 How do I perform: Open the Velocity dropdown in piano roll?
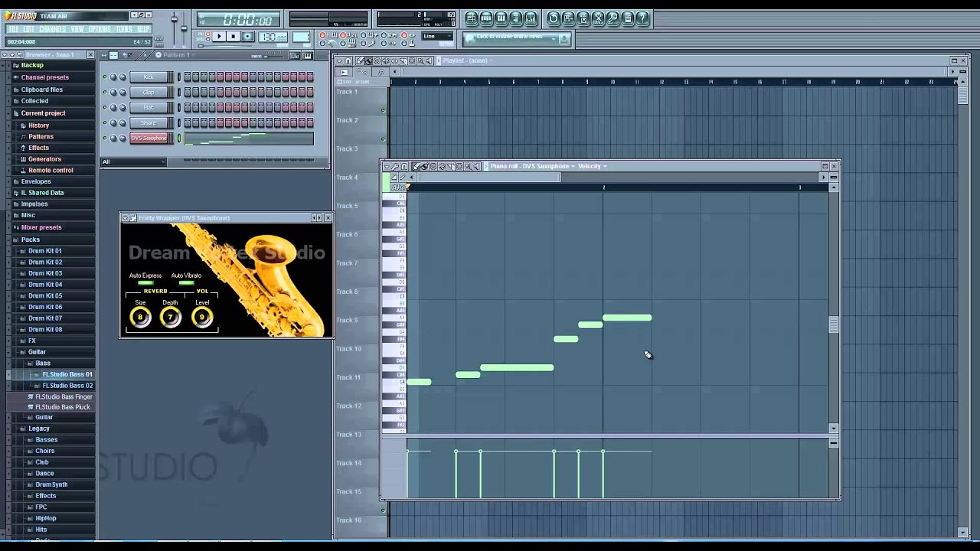pos(593,166)
